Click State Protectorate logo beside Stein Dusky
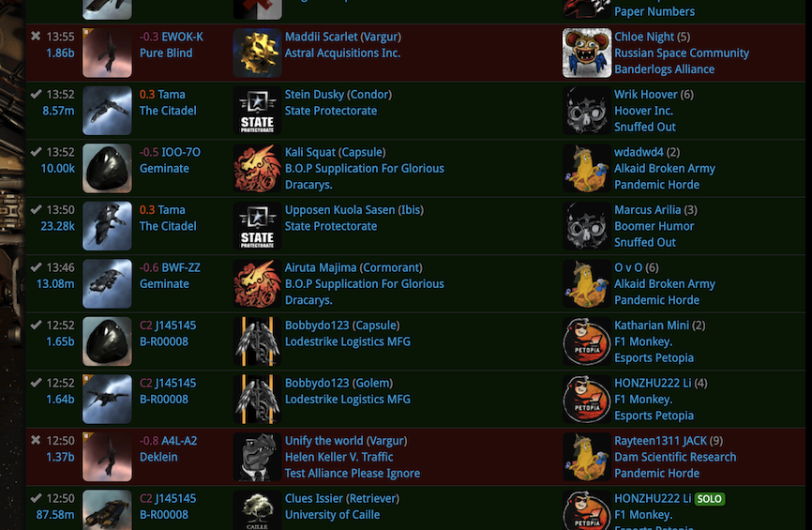 [257, 111]
